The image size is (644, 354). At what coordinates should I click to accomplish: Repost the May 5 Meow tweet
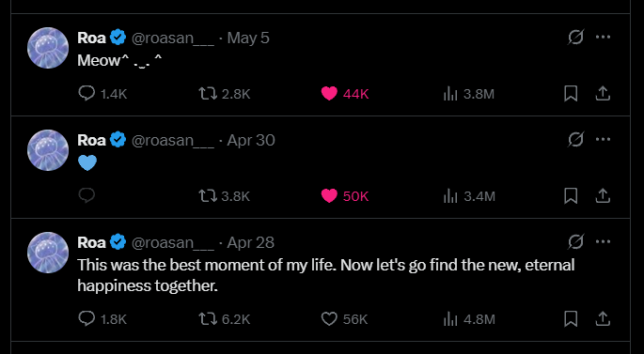click(x=225, y=94)
